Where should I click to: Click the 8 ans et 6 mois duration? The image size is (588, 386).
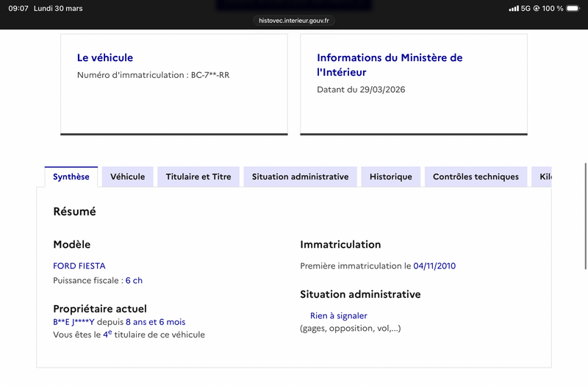pos(156,322)
